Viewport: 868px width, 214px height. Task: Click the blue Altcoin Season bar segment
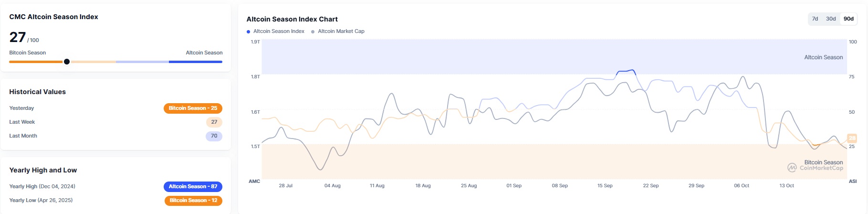pyautogui.click(x=195, y=62)
